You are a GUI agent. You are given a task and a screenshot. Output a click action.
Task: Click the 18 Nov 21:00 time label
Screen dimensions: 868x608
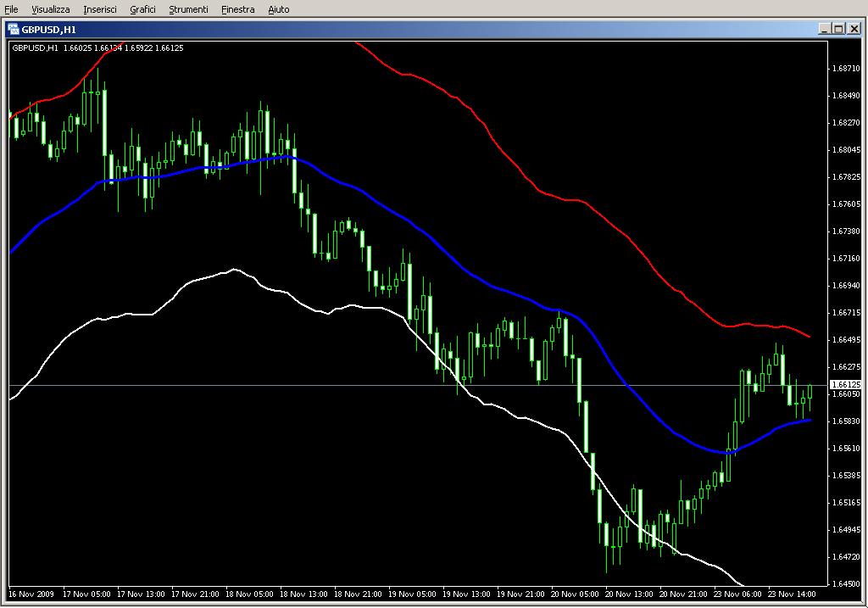(x=358, y=594)
